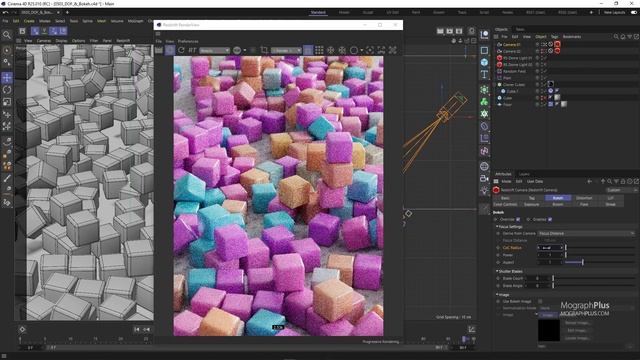Select the Scale tool in left toolbar
Viewport: 640px width, 360px height.
[7, 102]
